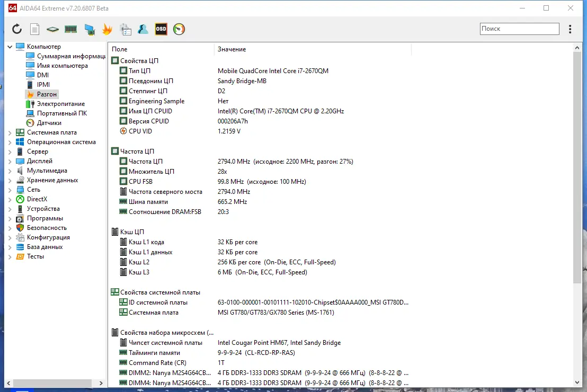This screenshot has height=392, width=587.
Task: Expand the Системная плата node
Action: [10, 132]
